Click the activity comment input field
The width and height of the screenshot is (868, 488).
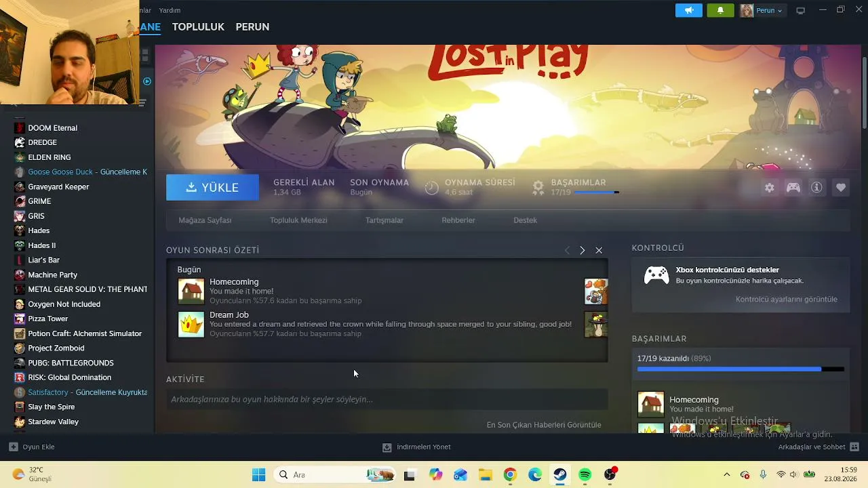(387, 399)
